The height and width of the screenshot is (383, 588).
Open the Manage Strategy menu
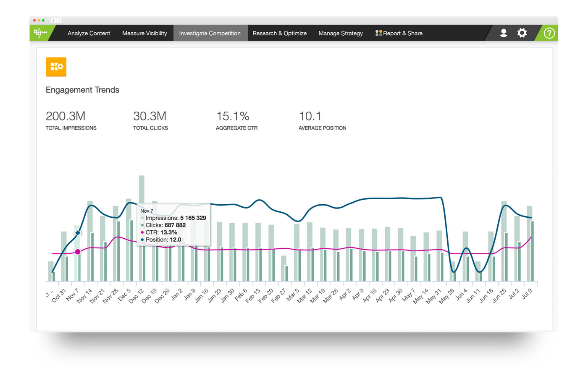[341, 33]
